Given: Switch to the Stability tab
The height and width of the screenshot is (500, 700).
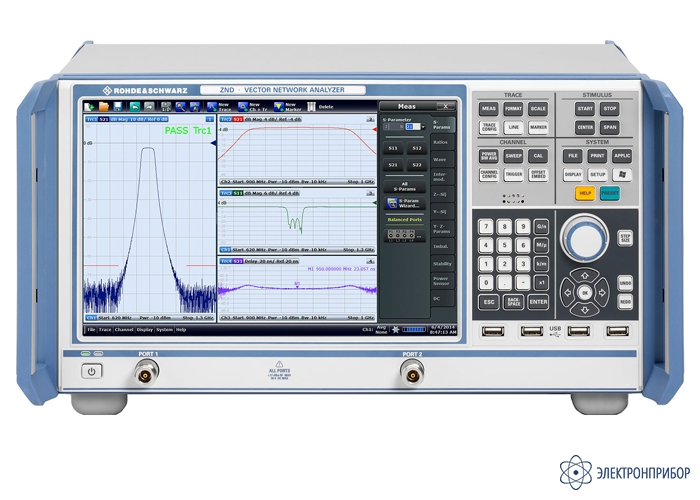Looking at the screenshot, I should (442, 264).
